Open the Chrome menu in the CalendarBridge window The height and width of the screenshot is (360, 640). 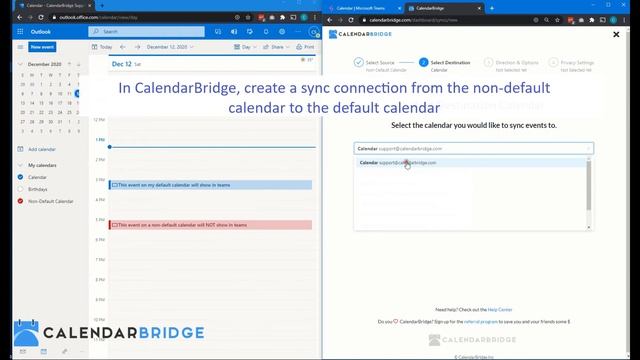tap(624, 20)
